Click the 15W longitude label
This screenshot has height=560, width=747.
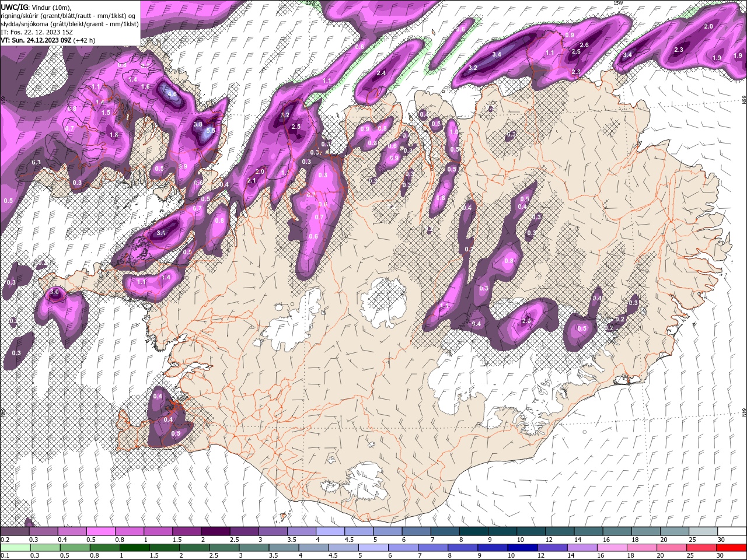tap(617, 3)
